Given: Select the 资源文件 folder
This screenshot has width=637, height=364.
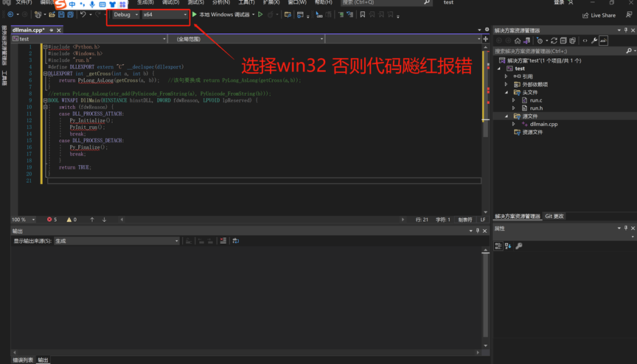Looking at the screenshot, I should pyautogui.click(x=532, y=133).
